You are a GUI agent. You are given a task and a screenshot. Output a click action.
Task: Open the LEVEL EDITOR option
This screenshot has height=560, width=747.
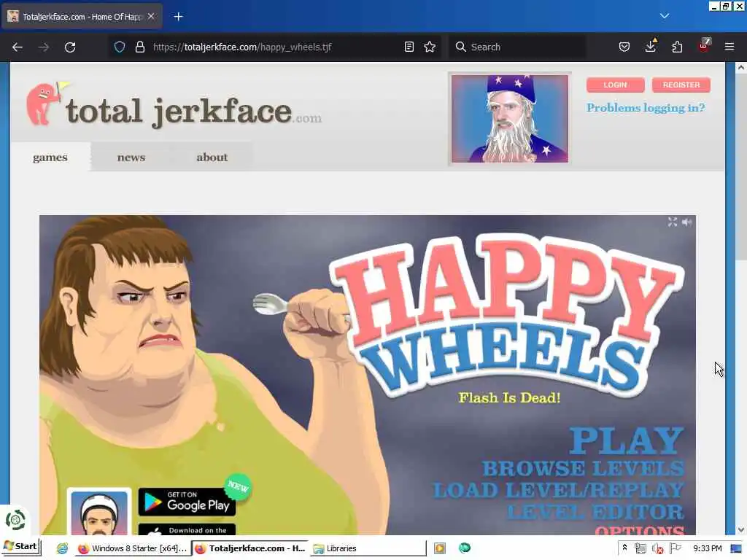coord(595,512)
